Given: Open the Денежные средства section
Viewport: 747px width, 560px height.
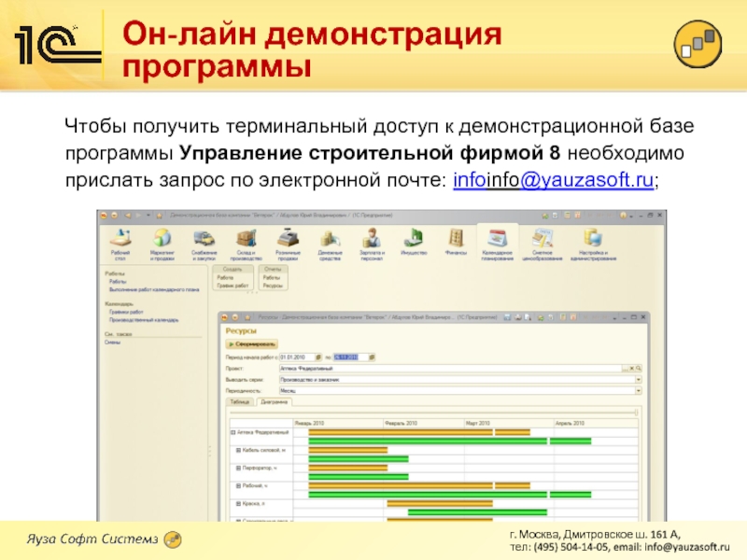Looking at the screenshot, I should coord(330,244).
